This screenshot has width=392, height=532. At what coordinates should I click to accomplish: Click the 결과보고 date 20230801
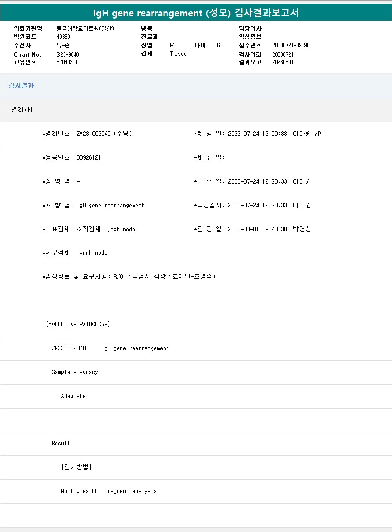click(x=283, y=62)
